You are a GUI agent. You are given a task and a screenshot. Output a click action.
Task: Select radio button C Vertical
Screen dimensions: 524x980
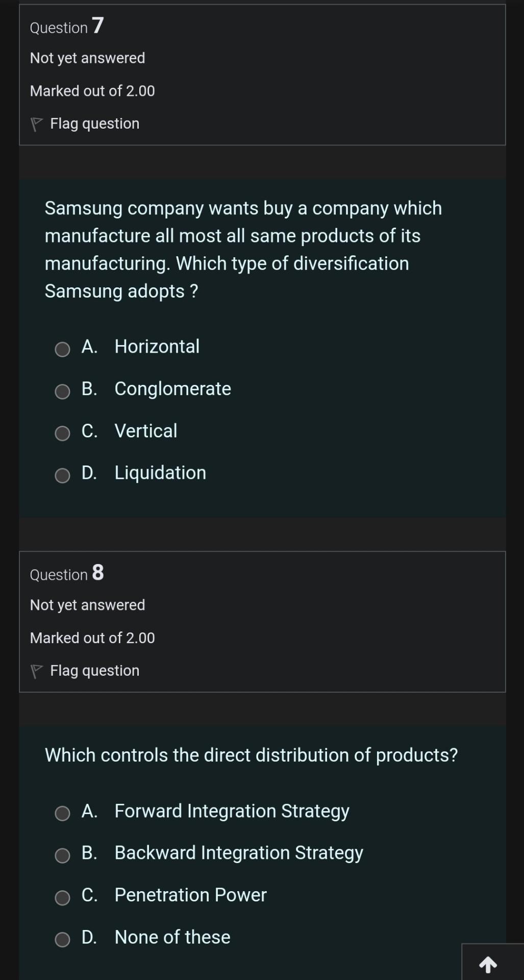[x=62, y=434]
